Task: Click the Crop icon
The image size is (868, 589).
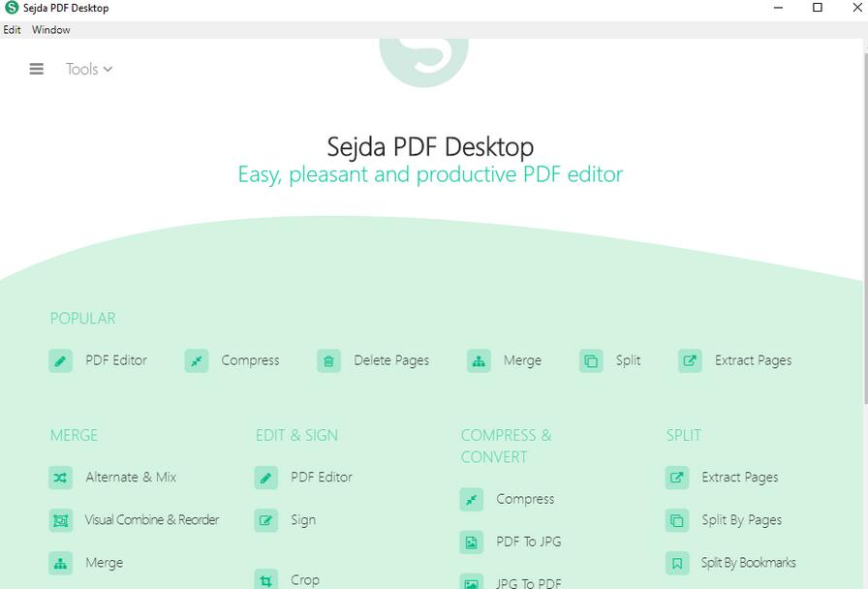Action: [x=265, y=580]
